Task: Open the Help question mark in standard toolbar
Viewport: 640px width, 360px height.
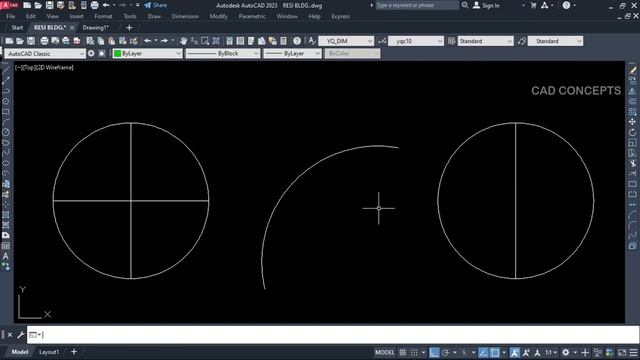Action: pyautogui.click(x=297, y=41)
